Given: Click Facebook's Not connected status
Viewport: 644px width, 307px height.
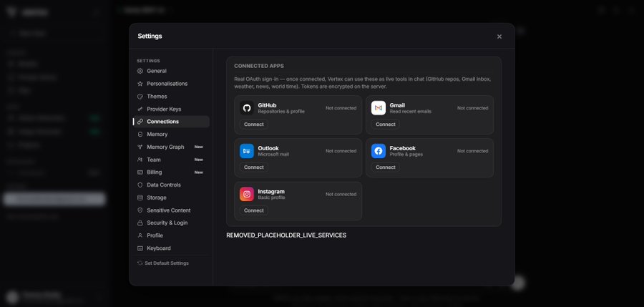Looking at the screenshot, I should (473, 151).
